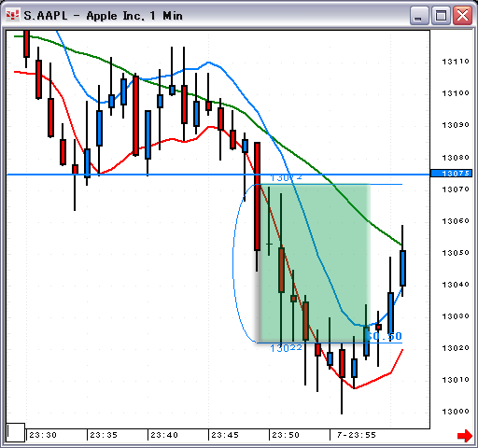Click the 50.50 range value label

[384, 336]
